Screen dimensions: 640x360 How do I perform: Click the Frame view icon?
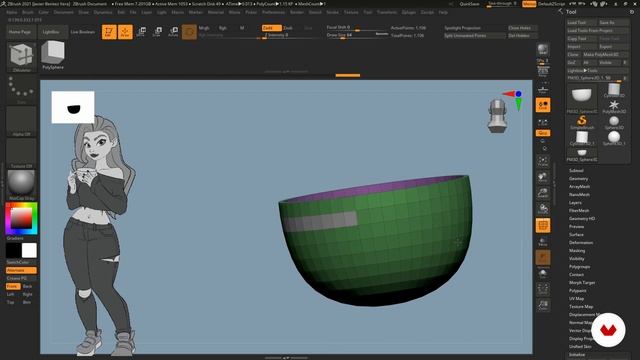543,160
